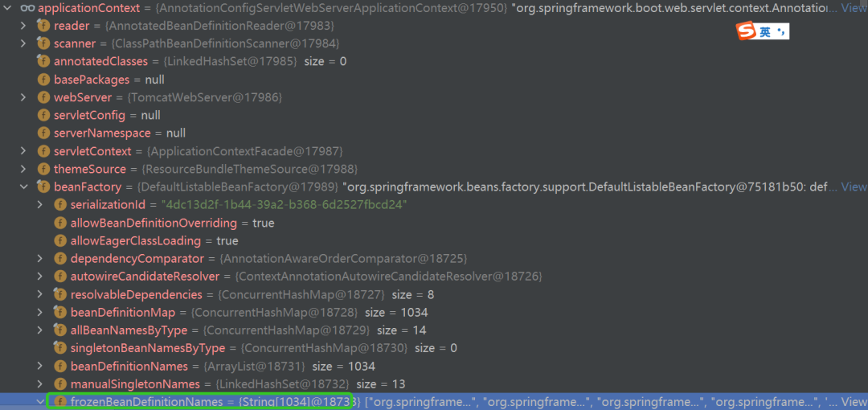Click the field icon for reader
This screenshot has width=868, height=410.
click(x=43, y=26)
